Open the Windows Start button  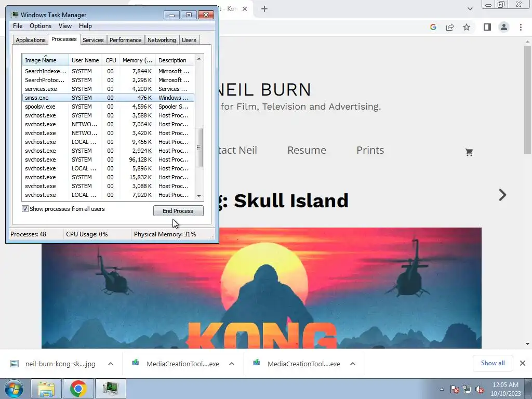pos(14,389)
